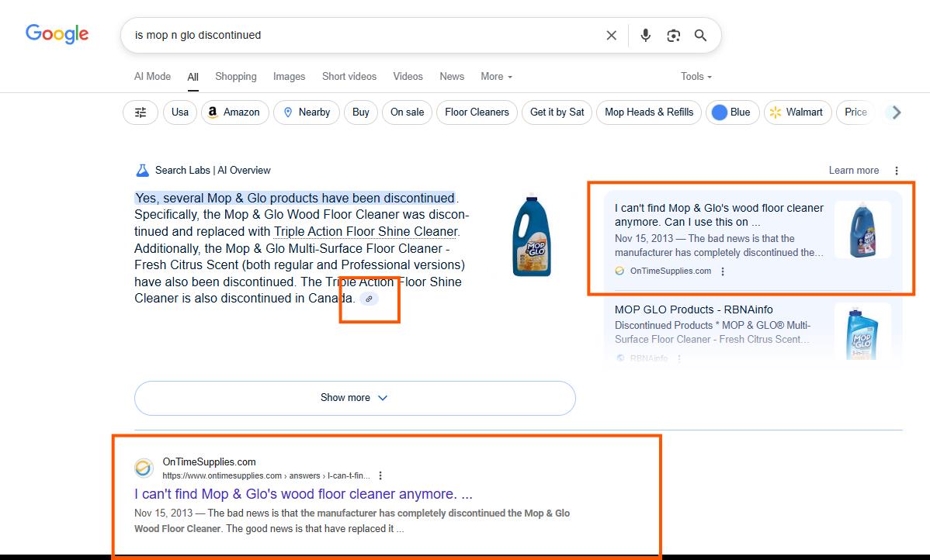Open the Mop & Glo bottle image in overview

(x=532, y=236)
